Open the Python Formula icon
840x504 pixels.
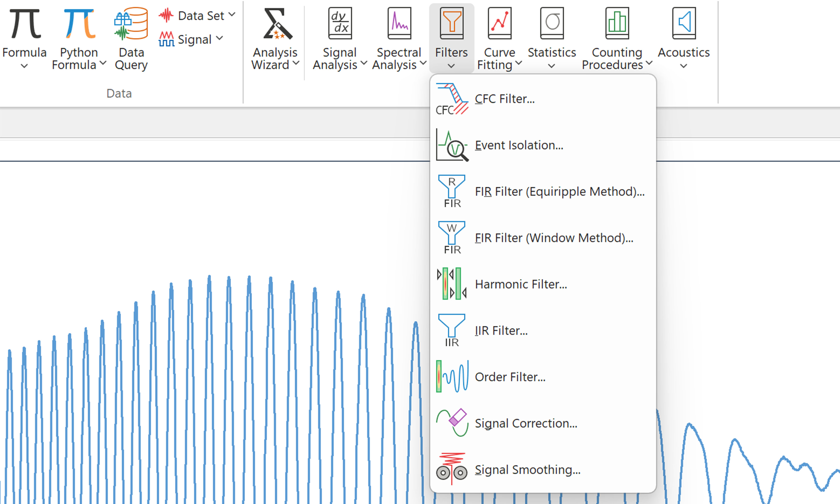(79, 24)
